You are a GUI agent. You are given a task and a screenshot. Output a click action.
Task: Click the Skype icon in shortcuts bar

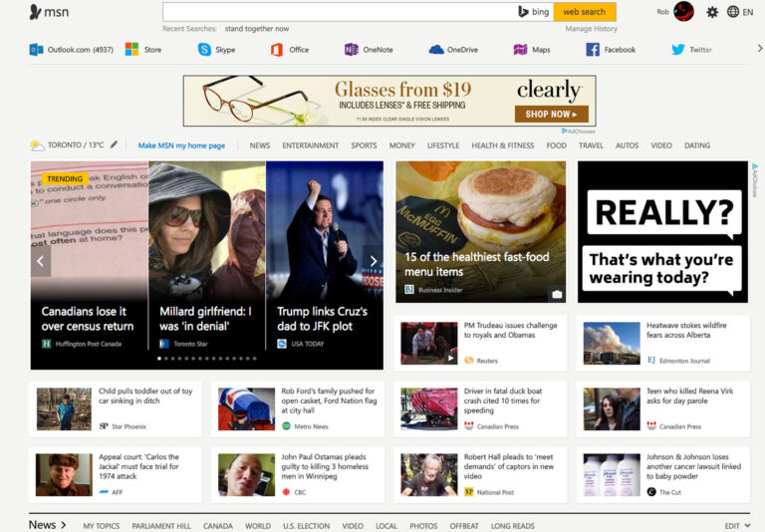tap(204, 50)
